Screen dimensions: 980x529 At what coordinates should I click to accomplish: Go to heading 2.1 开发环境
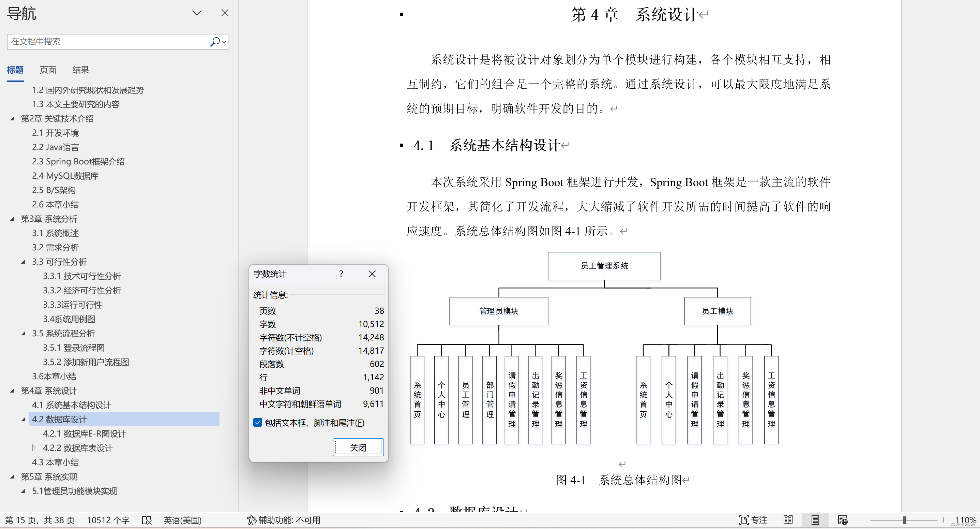[x=55, y=133]
